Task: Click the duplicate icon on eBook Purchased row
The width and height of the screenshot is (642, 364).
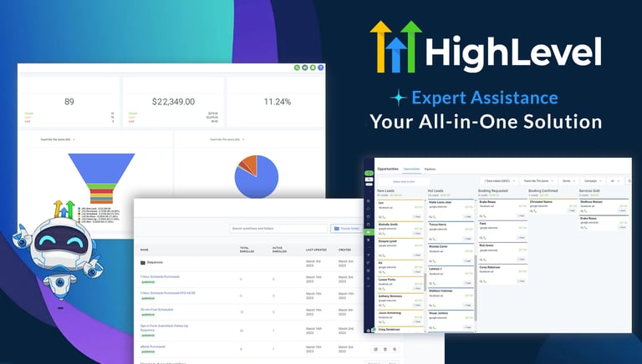Action: click(x=395, y=349)
